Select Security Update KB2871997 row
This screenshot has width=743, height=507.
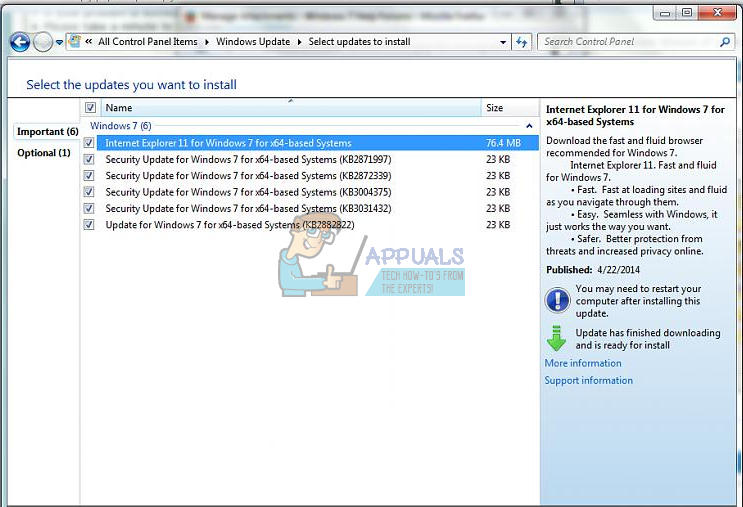[317, 159]
